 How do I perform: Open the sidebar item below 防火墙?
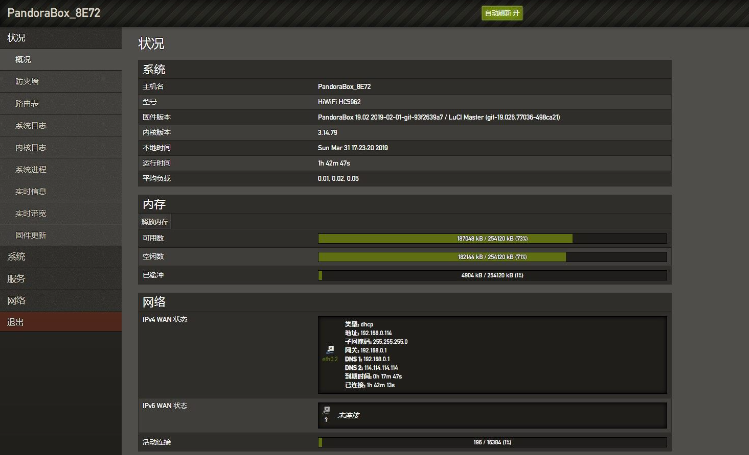coord(28,104)
